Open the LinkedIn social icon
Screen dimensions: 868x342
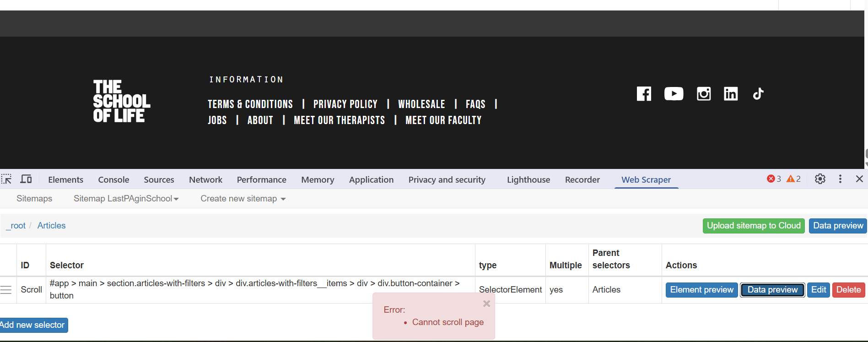point(731,94)
